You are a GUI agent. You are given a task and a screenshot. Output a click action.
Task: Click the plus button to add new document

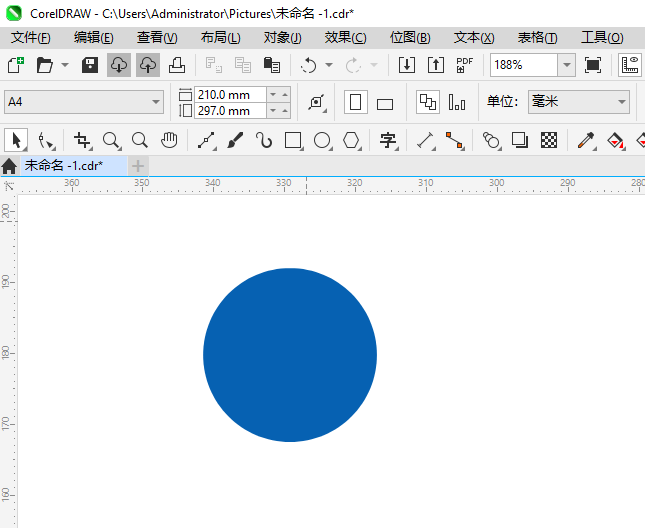[138, 165]
